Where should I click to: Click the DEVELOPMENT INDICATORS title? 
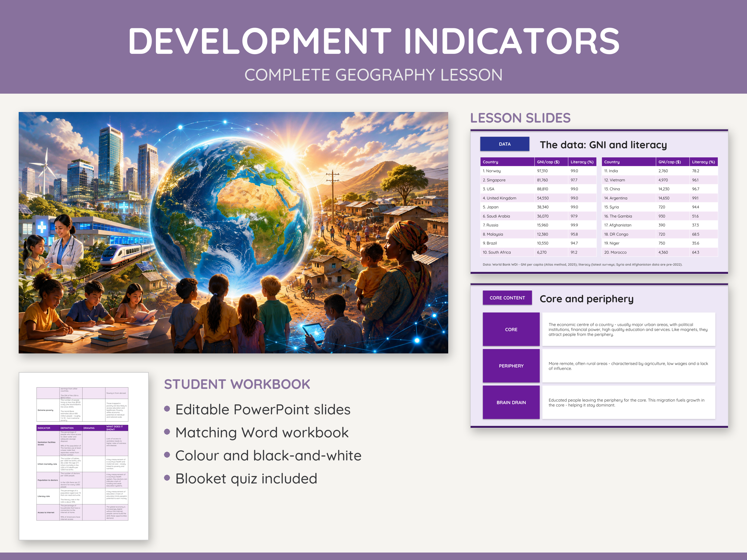click(374, 41)
